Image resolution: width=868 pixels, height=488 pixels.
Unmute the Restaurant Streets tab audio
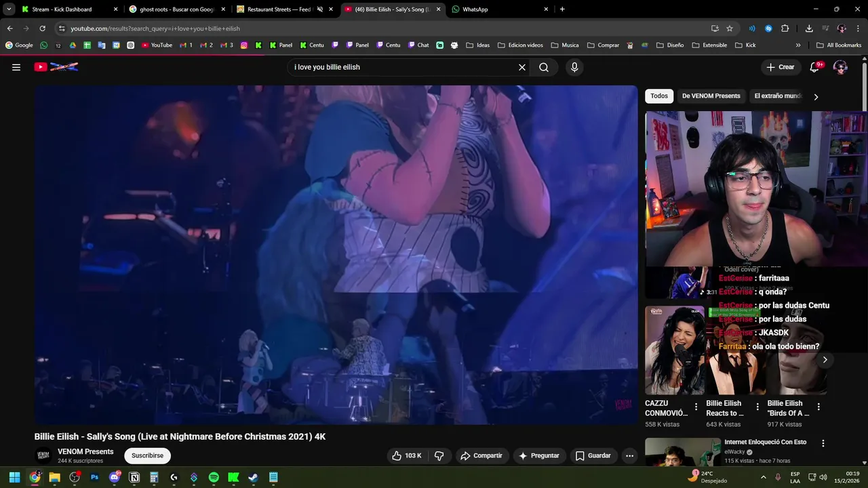click(x=320, y=9)
